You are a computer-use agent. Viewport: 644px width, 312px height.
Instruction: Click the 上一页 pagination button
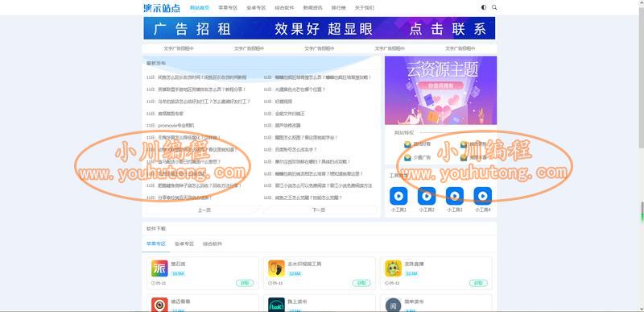(204, 210)
